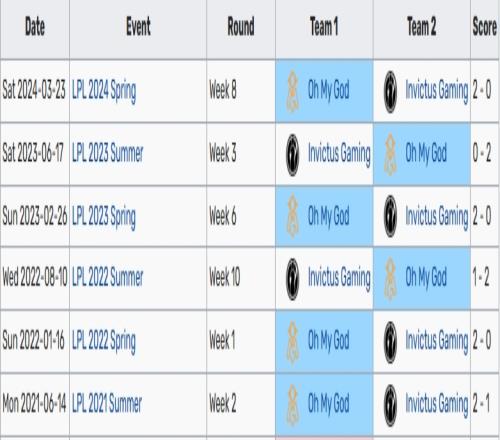Sort table by the Date column header

click(x=35, y=27)
